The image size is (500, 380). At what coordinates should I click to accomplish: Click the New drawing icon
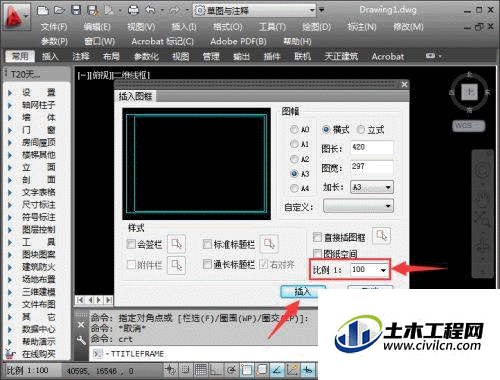[x=43, y=10]
